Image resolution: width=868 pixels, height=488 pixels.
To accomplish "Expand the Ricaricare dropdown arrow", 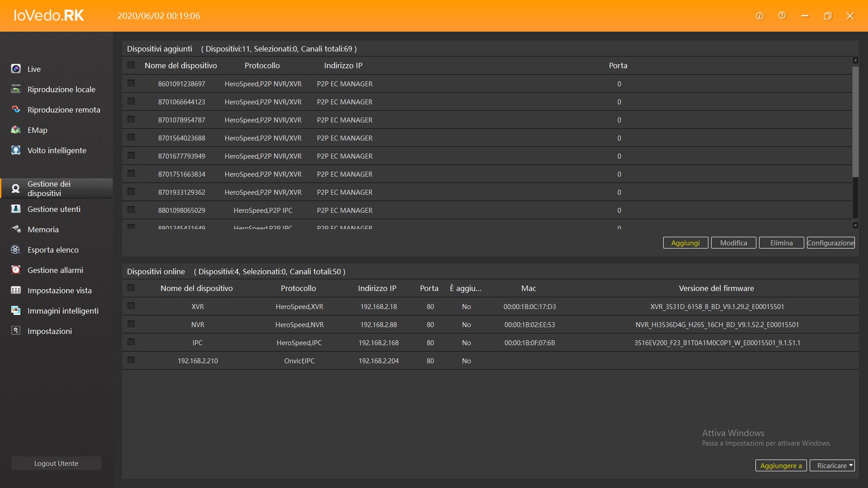I will 851,465.
